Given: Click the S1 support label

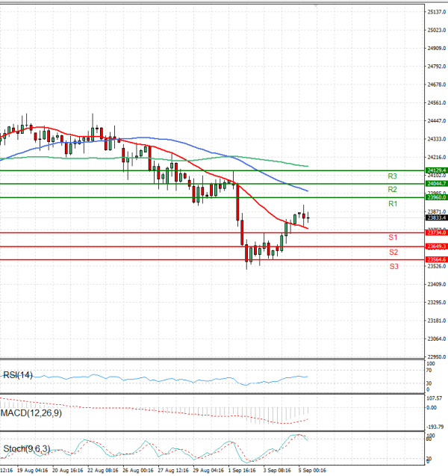Looking at the screenshot, I should tap(392, 237).
